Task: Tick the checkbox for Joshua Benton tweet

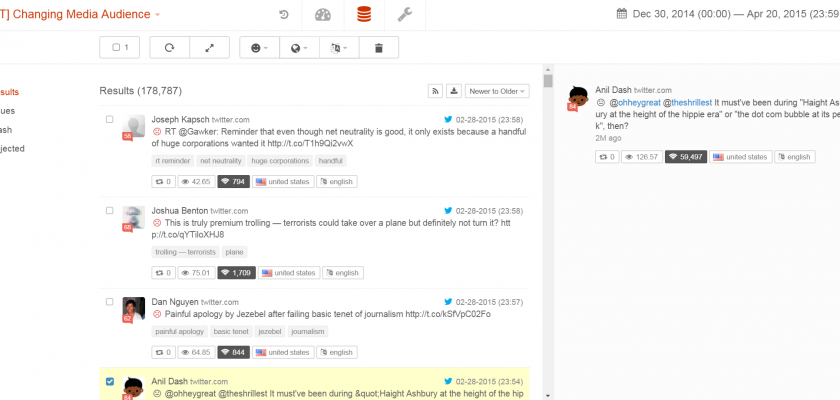Action: [x=110, y=211]
